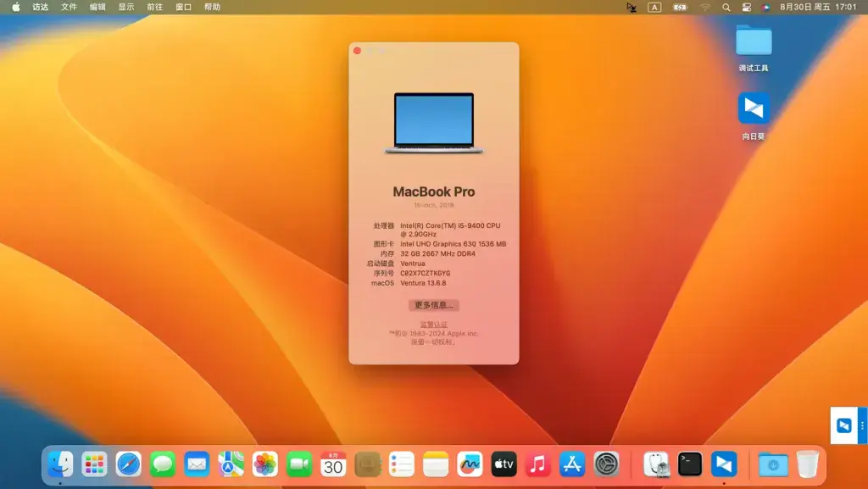868x489 pixels.
Task: Open Terminal from the Dock
Action: pos(690,464)
